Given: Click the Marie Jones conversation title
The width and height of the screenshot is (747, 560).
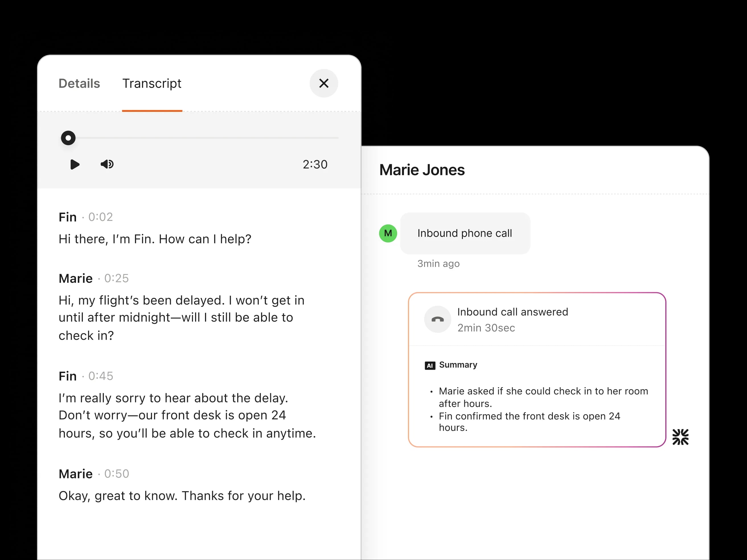Looking at the screenshot, I should (422, 170).
